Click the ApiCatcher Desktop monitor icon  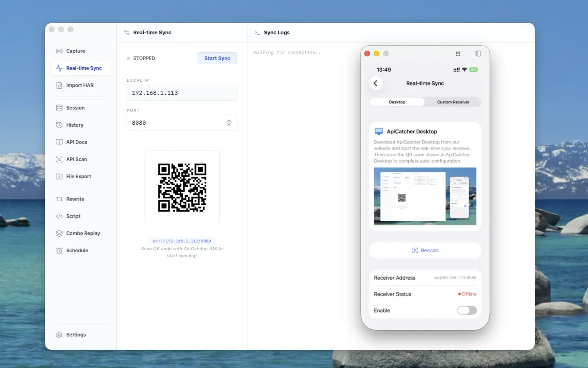[379, 131]
